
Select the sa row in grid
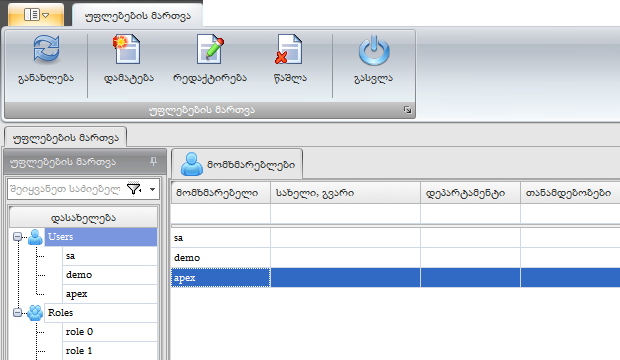[395, 238]
